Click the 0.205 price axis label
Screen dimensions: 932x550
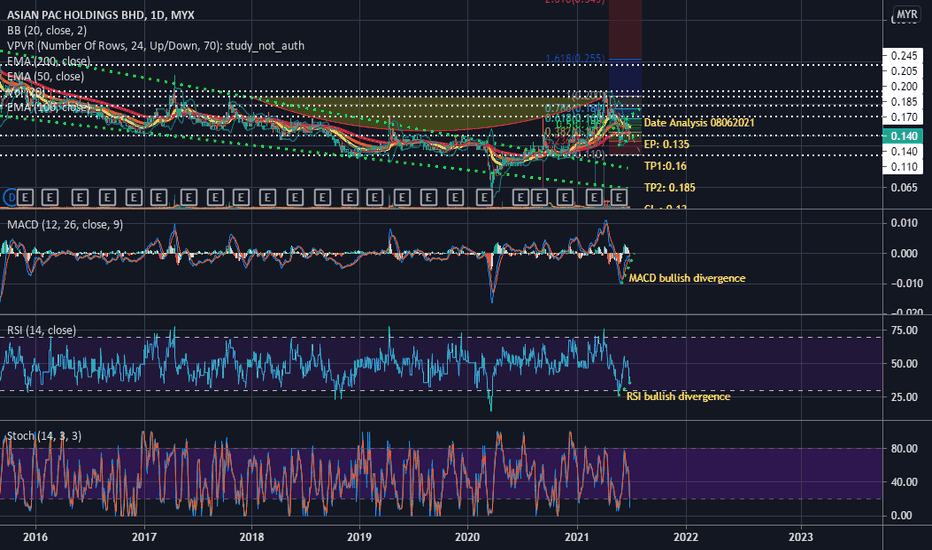click(903, 71)
